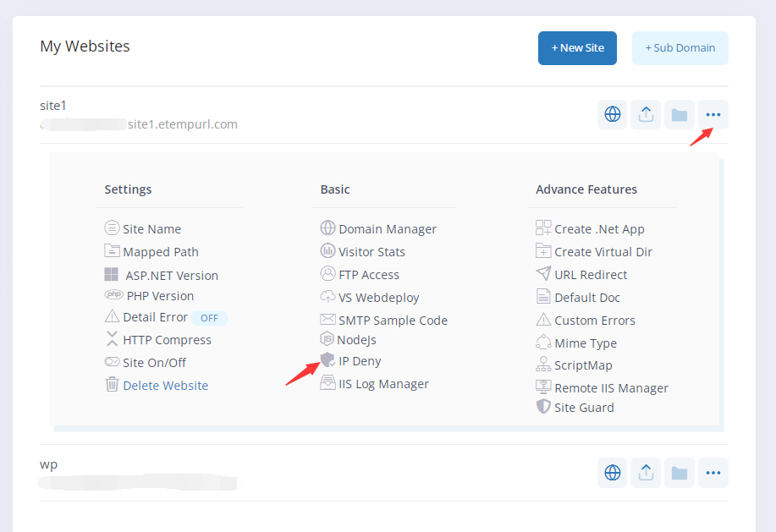The image size is (776, 532).
Task: Click the IP Deny shield icon
Action: click(328, 360)
